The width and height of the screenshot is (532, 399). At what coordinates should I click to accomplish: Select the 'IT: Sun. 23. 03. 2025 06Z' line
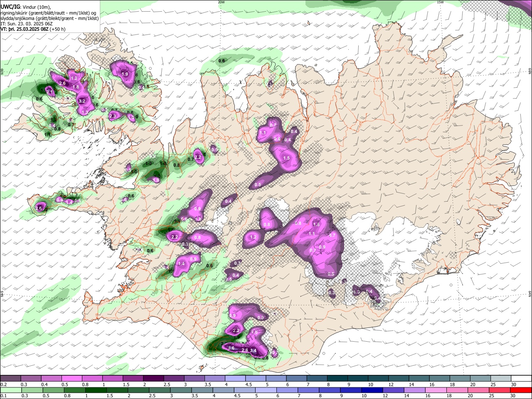pos(26,24)
